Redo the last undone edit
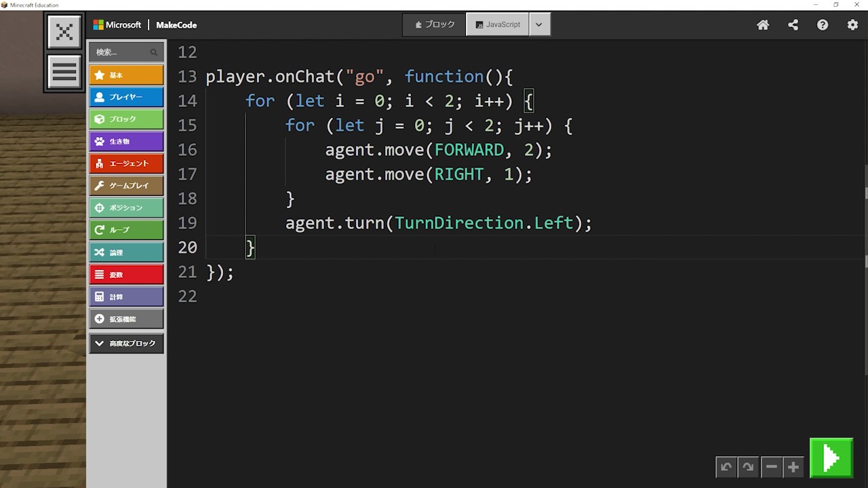 [748, 467]
